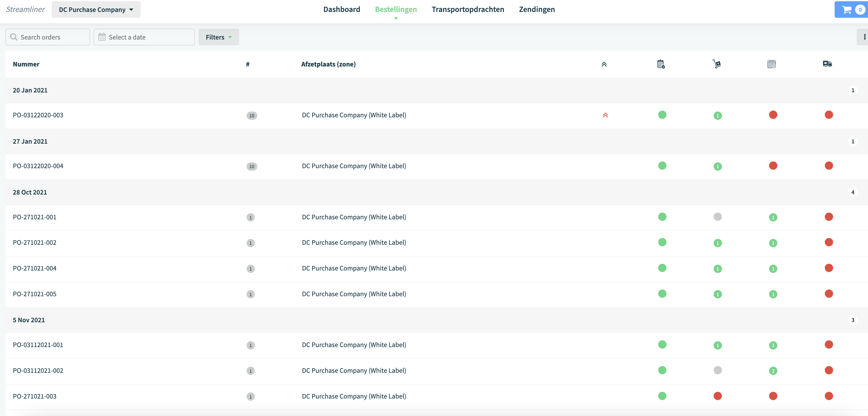Click green clipboard dot for PO-271021-001
This screenshot has width=868, height=416.
coord(662,217)
